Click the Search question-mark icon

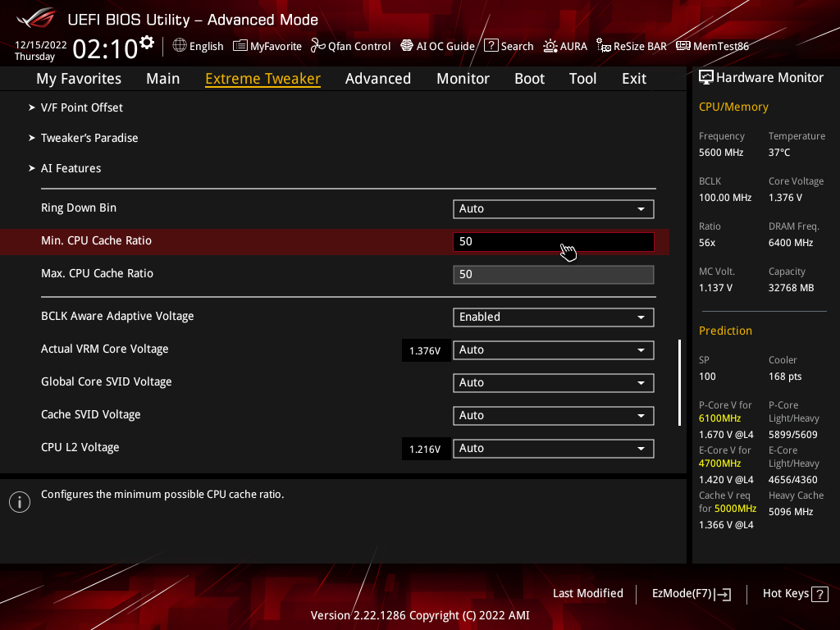click(x=491, y=46)
